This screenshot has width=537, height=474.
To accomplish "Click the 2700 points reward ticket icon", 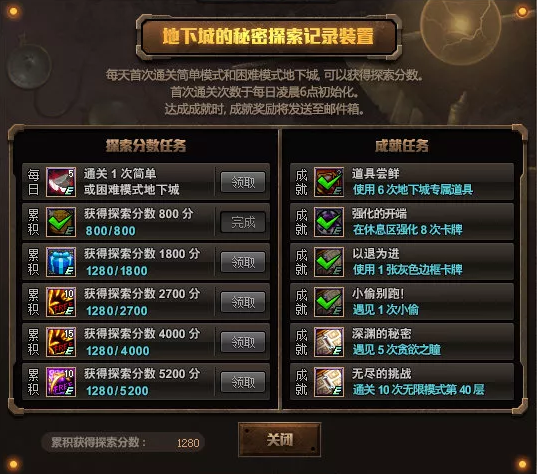I will (x=61, y=302).
